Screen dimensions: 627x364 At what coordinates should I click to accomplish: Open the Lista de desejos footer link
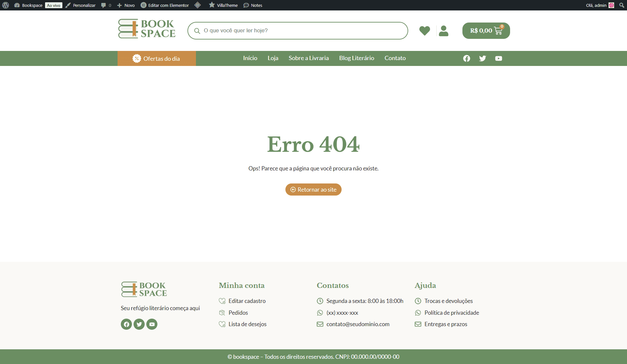click(247, 324)
